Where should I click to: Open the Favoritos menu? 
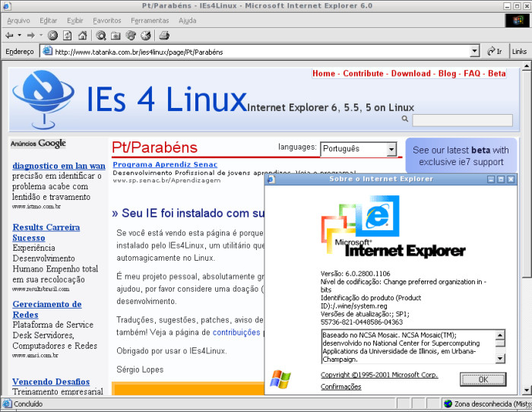pyautogui.click(x=107, y=21)
